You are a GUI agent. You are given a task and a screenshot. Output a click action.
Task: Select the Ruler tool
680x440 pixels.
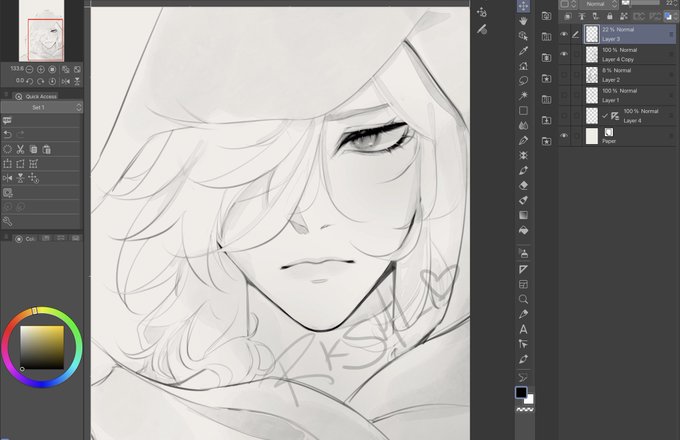point(523,270)
